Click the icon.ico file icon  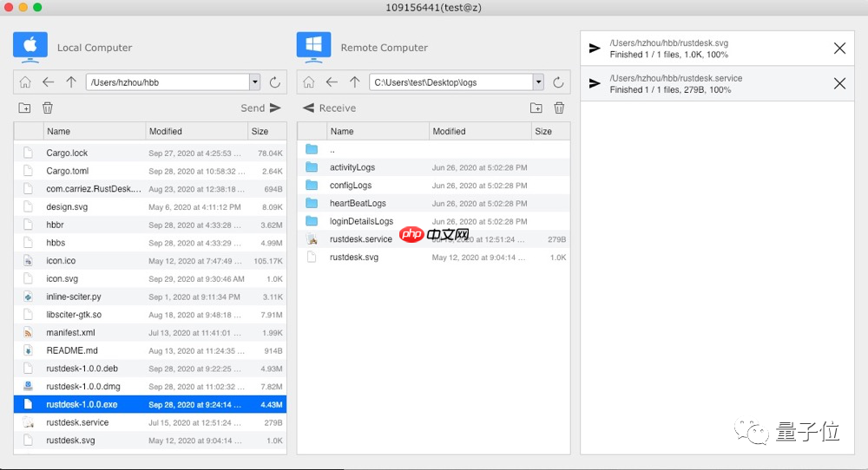[x=29, y=260]
